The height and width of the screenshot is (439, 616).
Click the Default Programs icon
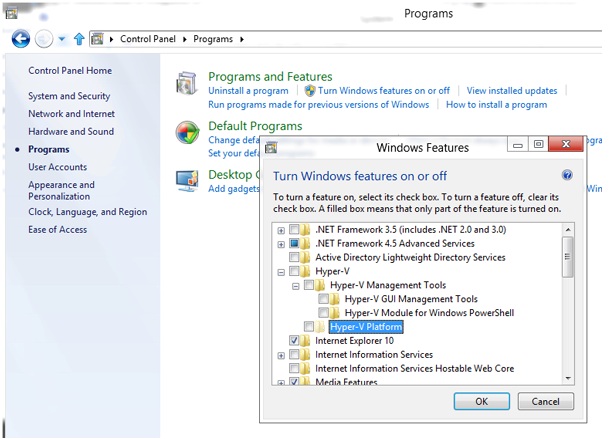(187, 132)
